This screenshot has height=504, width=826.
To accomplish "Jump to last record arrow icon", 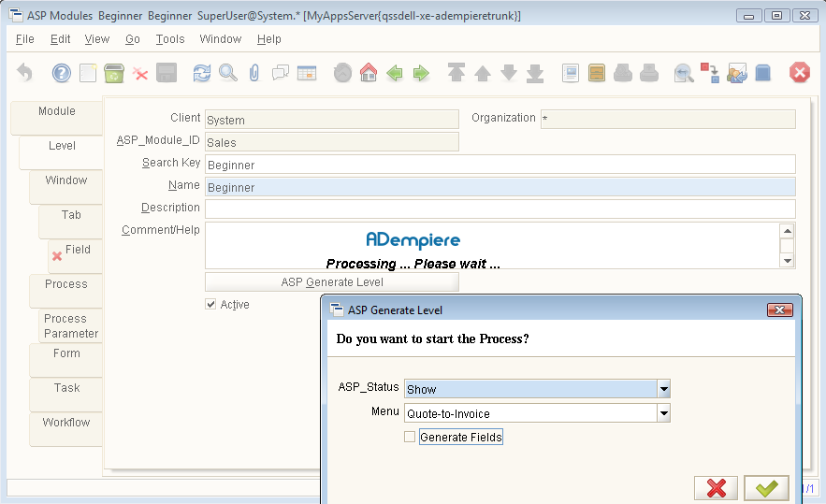I will [x=535, y=73].
